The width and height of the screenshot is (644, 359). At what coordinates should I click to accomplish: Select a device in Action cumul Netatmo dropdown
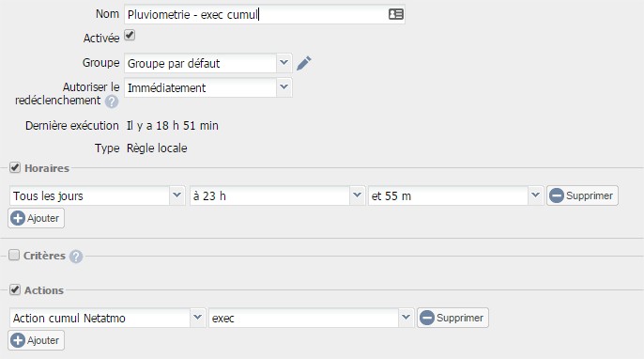pyautogui.click(x=107, y=318)
